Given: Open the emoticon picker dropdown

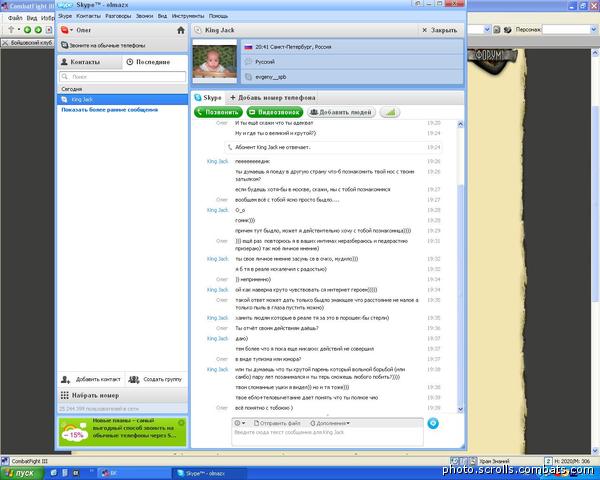Looking at the screenshot, I should [240, 423].
